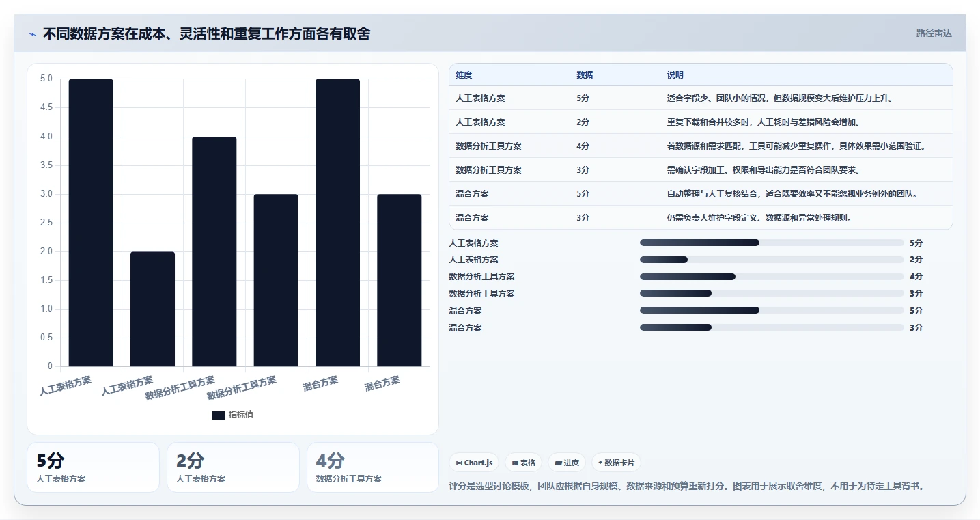Image resolution: width=980 pixels, height=520 pixels.
Task: Click the 数据分析工具方案 bar with value 4
Action: point(214,251)
